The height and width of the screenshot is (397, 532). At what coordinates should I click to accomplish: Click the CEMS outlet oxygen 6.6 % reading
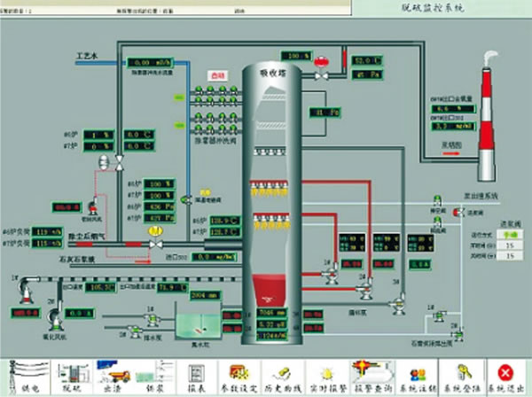453,109
